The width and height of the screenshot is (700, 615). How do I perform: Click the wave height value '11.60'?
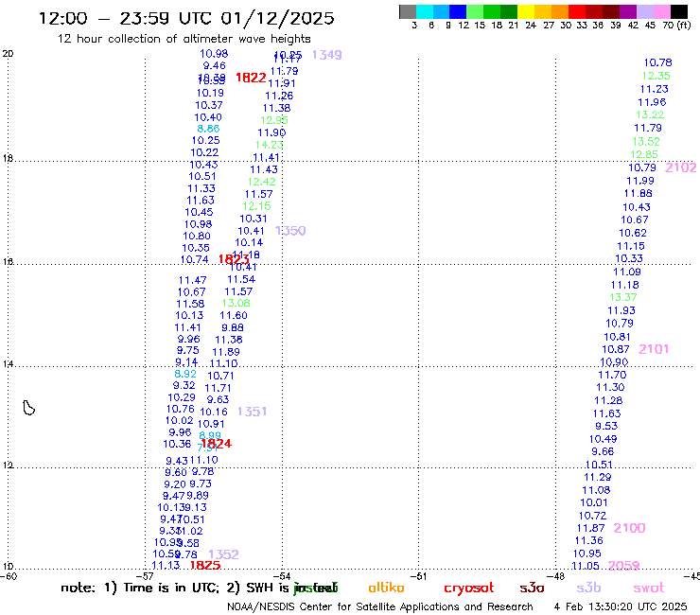(x=234, y=315)
